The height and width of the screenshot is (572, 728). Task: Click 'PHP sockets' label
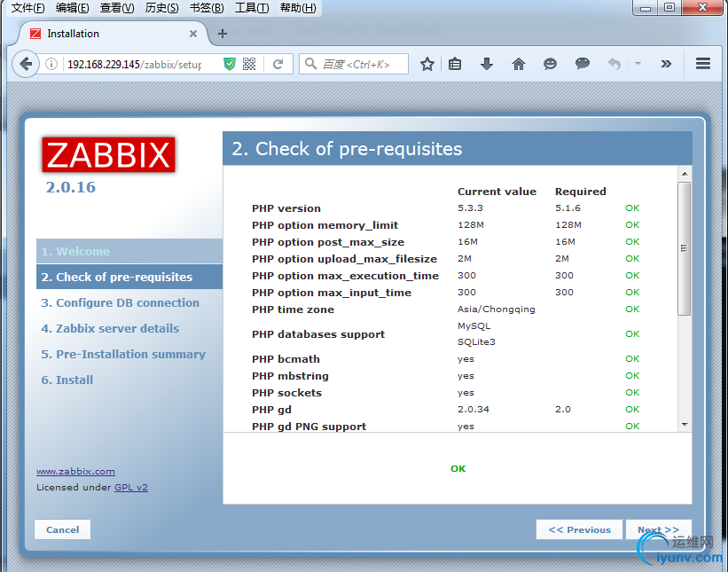tap(287, 393)
